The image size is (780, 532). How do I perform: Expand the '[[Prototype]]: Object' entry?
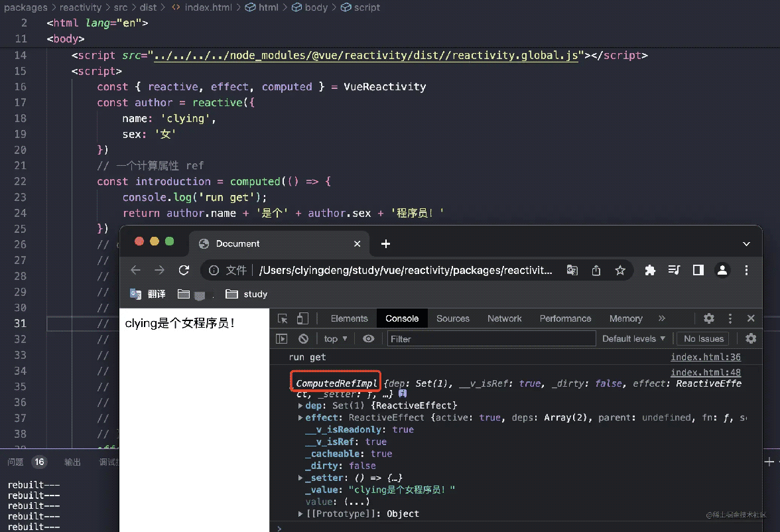click(x=301, y=514)
